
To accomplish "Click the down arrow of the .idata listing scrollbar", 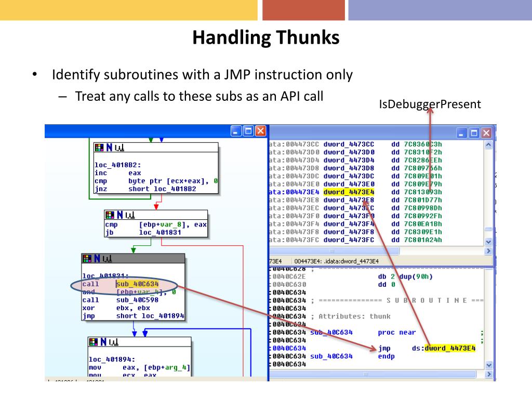I will coord(488,242).
